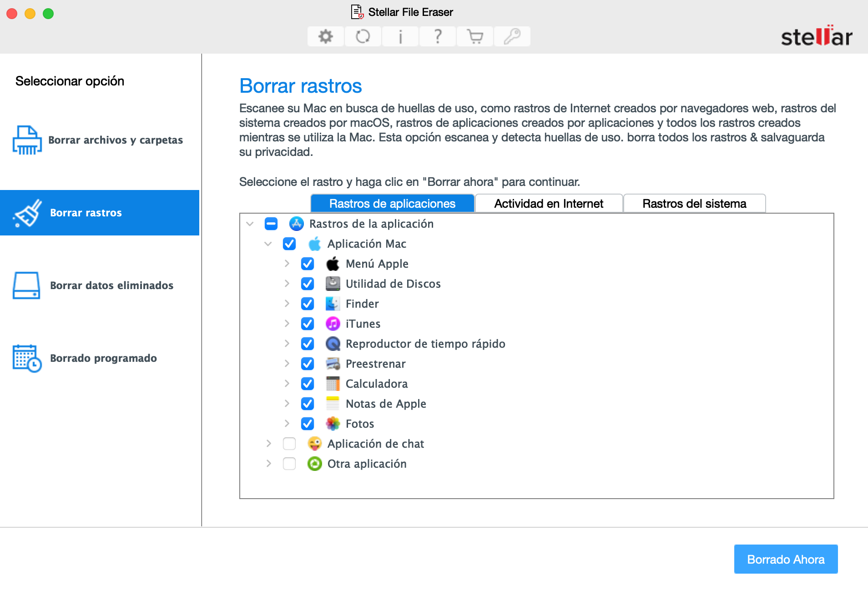Image resolution: width=868 pixels, height=590 pixels.
Task: Click the App Store icon beside Rastros de la aplicación
Action: (x=297, y=224)
